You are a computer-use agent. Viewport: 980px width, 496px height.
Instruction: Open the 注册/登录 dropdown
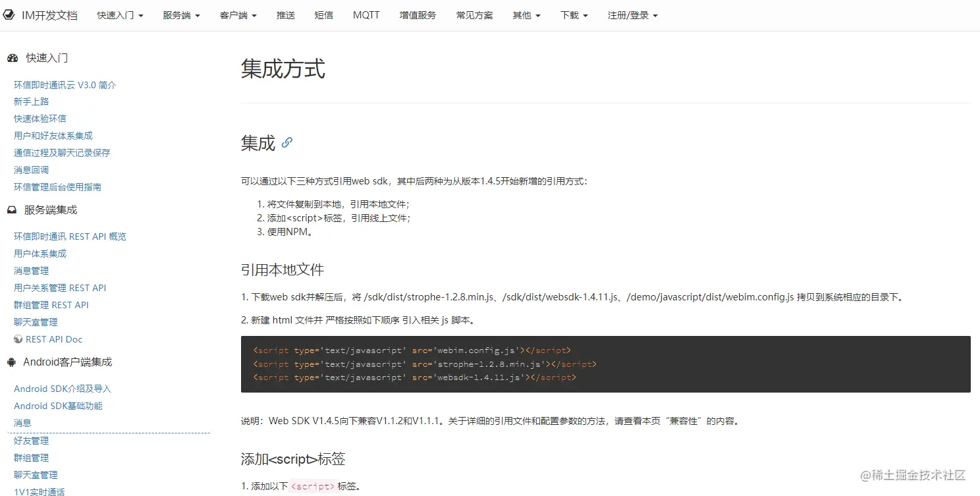click(x=633, y=15)
